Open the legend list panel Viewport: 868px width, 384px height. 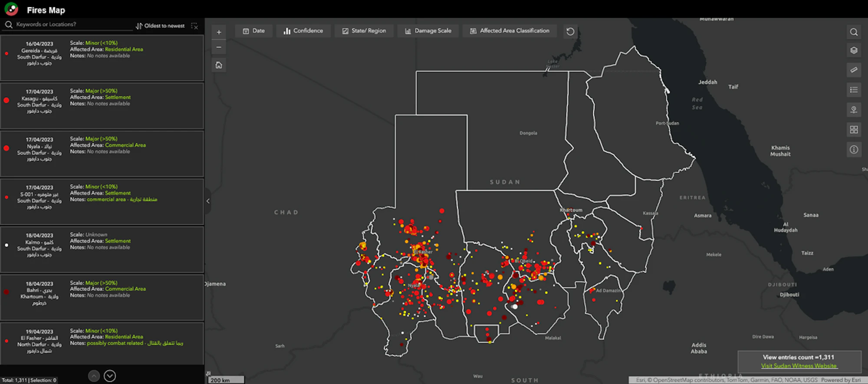click(x=853, y=90)
